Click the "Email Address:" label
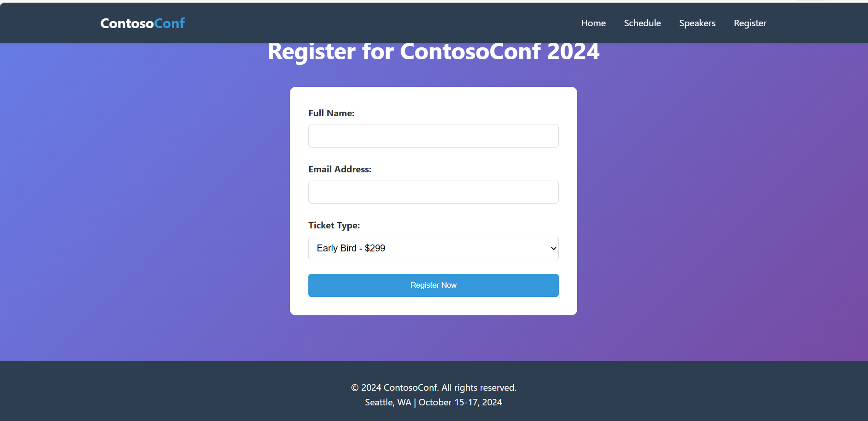Image resolution: width=868 pixels, height=421 pixels. [x=340, y=170]
